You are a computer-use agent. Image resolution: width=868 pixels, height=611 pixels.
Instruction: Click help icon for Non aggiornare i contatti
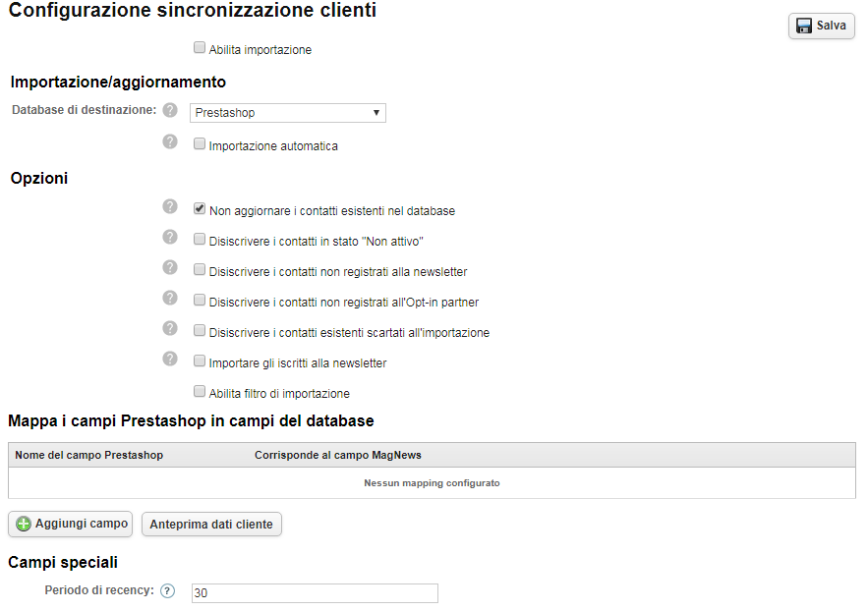pyautogui.click(x=170, y=206)
